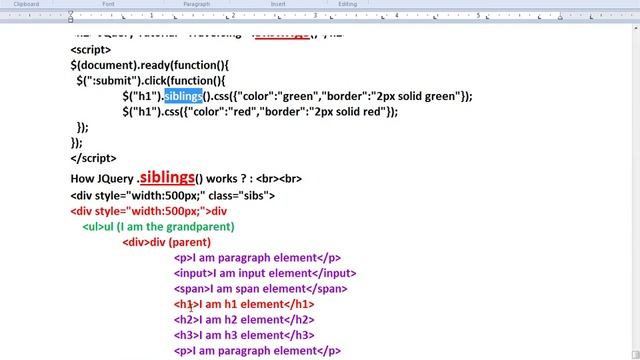Screen dimensions: 640x360
Task: Click the highlighted word siblings in code
Action: click(x=183, y=96)
